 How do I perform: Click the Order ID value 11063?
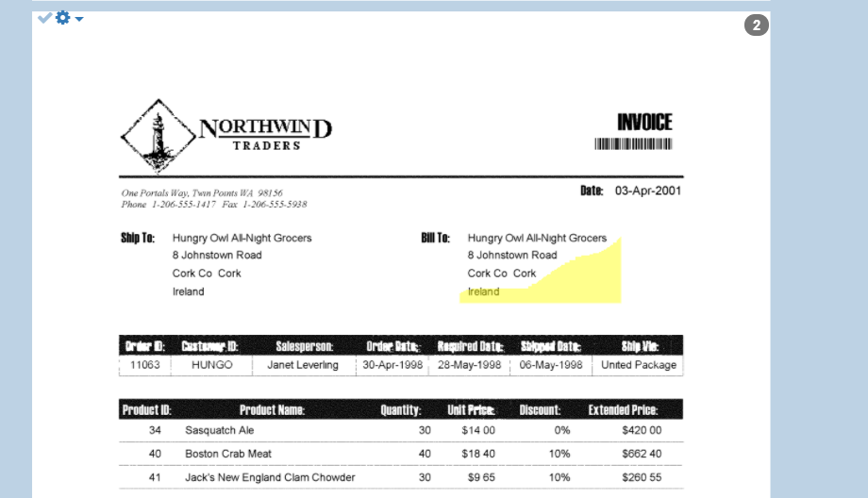(x=145, y=365)
